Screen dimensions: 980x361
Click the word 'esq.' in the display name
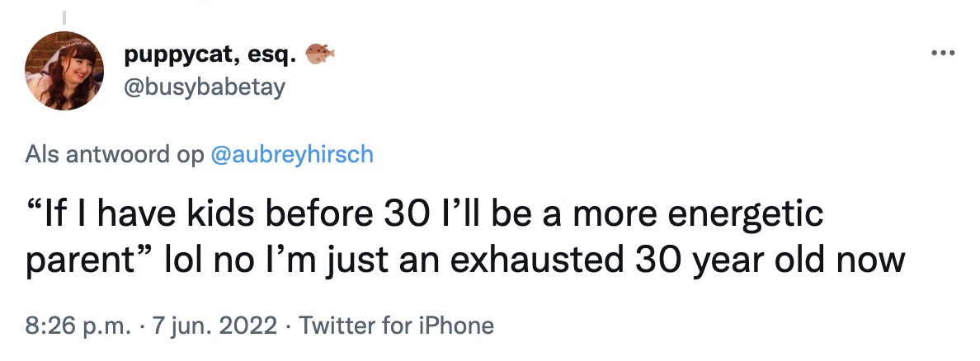pos(272,56)
